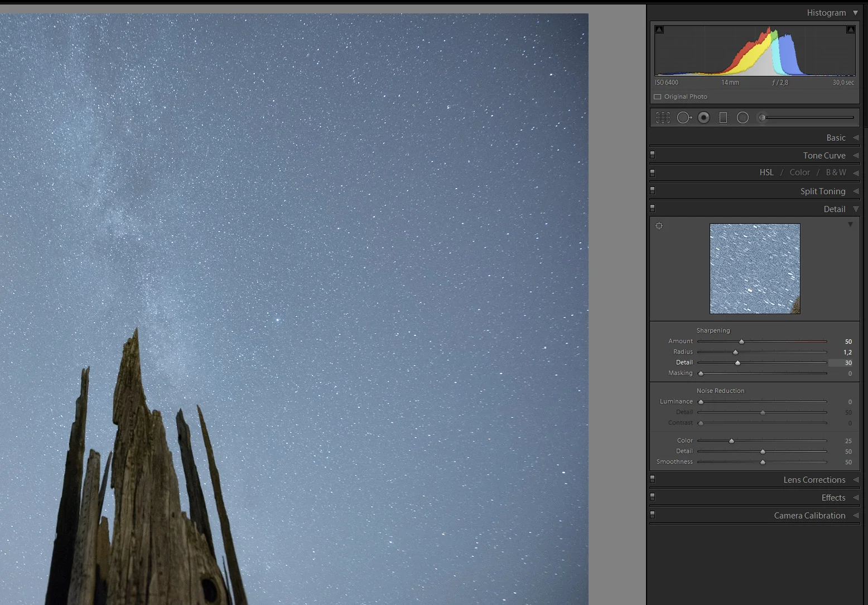The width and height of the screenshot is (868, 605).
Task: Switch to the Color tab in HSL panel
Action: tap(799, 172)
